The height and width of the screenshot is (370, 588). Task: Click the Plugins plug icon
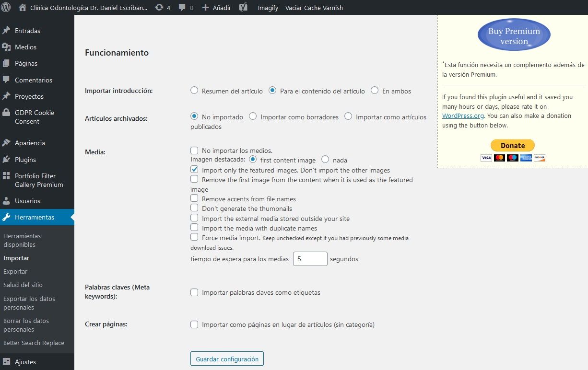coord(6,160)
